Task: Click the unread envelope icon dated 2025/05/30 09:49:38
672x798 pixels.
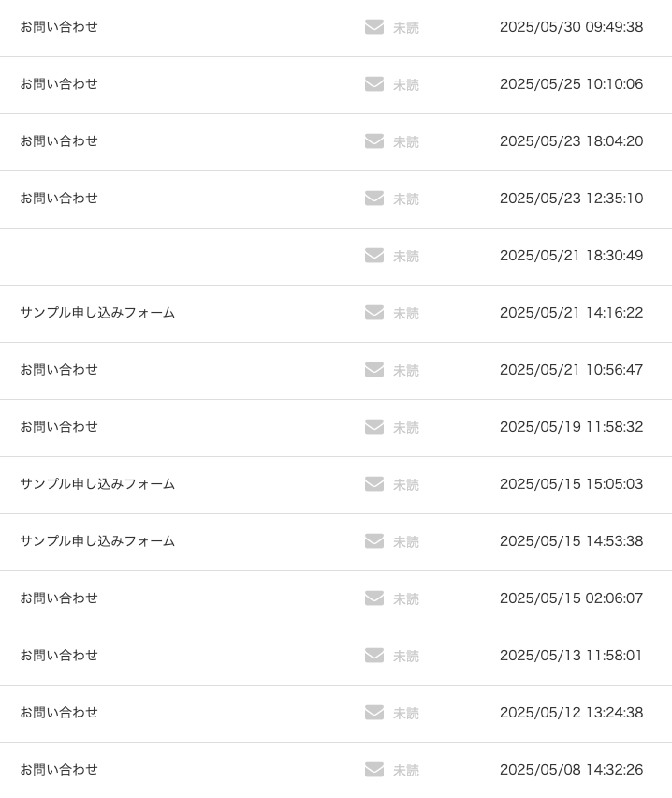Action: [x=374, y=27]
